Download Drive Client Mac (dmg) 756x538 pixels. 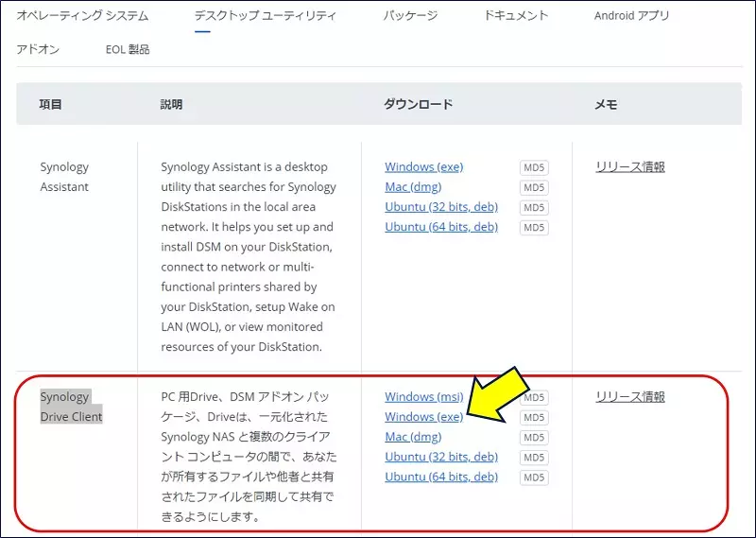click(413, 437)
